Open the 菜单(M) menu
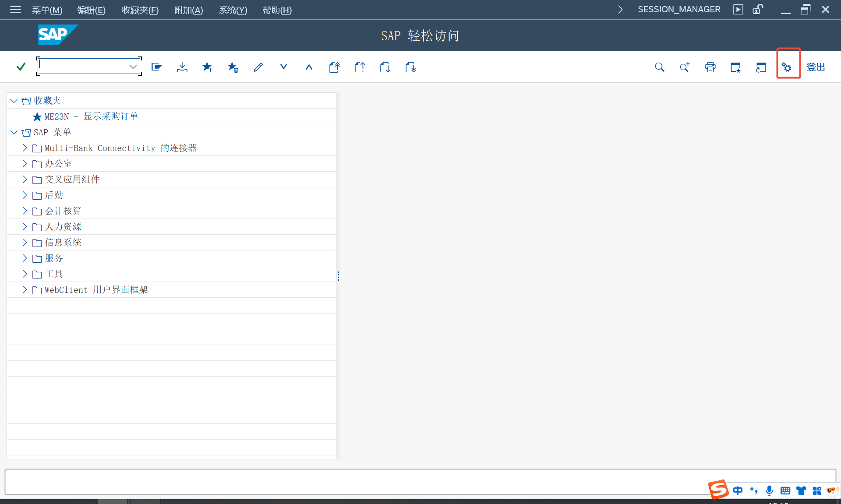This screenshot has height=504, width=841. pyautogui.click(x=47, y=10)
